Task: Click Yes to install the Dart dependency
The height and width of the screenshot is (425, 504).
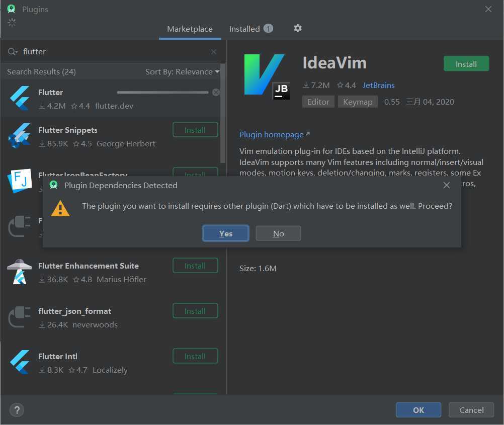Action: [226, 233]
